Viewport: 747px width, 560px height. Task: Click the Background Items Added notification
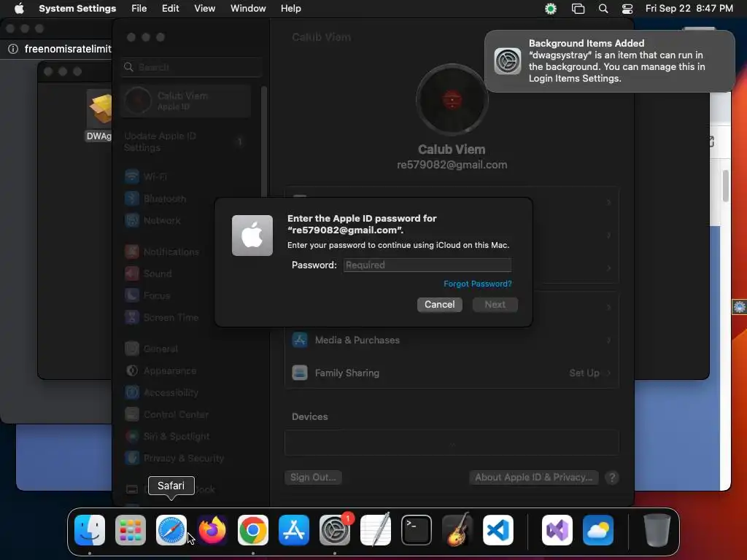[x=610, y=61]
